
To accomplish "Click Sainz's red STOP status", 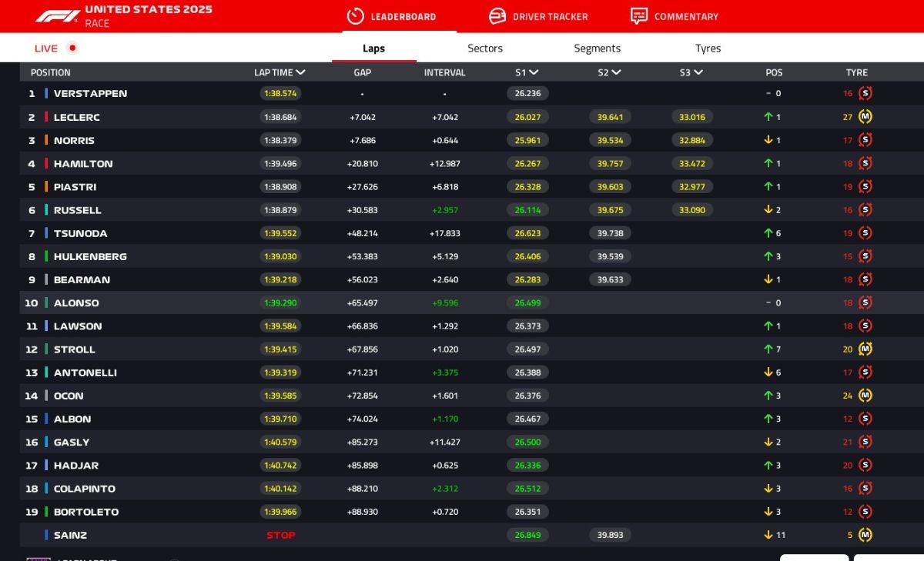I will tap(280, 535).
